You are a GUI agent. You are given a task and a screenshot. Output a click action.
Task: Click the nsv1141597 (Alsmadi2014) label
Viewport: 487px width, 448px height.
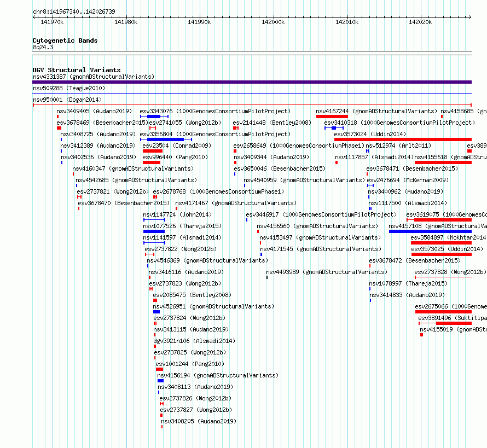182,237
